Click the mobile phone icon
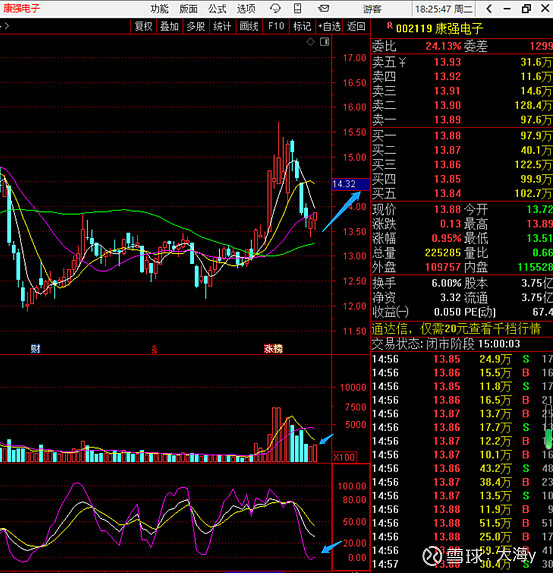This screenshot has width=553, height=573. pyautogui.click(x=298, y=8)
